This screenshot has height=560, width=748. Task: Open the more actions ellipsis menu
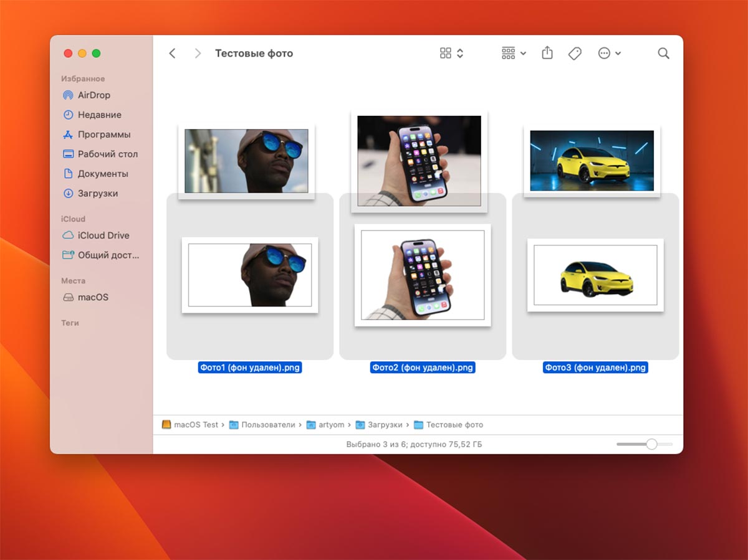[x=609, y=54]
